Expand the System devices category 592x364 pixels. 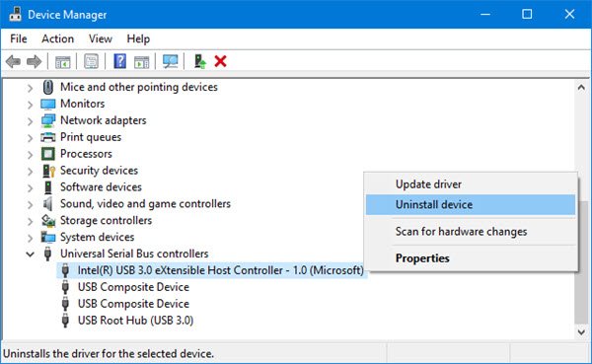tap(30, 238)
